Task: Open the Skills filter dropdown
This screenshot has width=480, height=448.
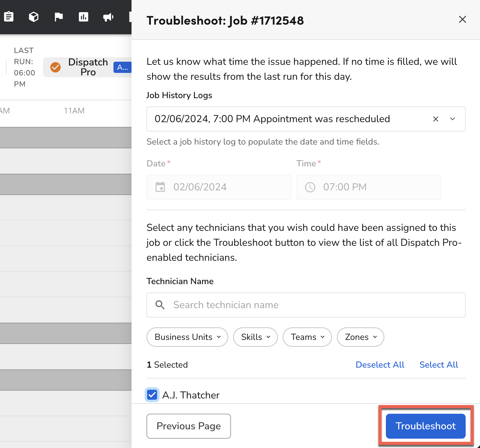Action: click(x=255, y=337)
